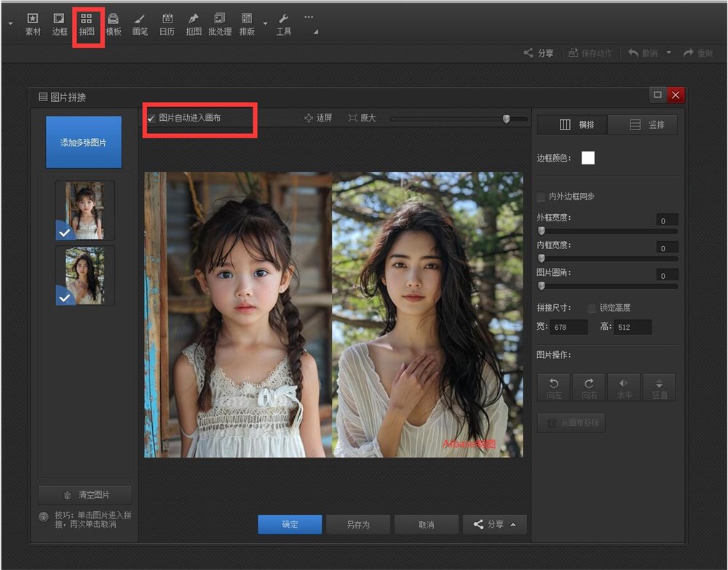Open the 抠图 cutout tool
This screenshot has width=728, height=570.
[x=194, y=25]
